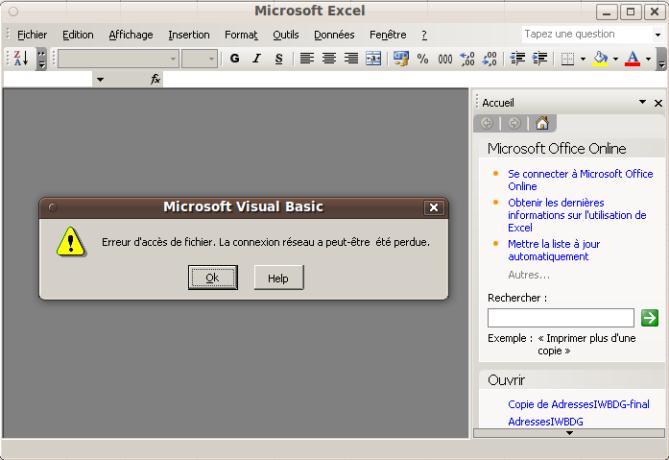The height and width of the screenshot is (460, 669).
Task: Click the 'Tapez une question' box
Action: 587,34
